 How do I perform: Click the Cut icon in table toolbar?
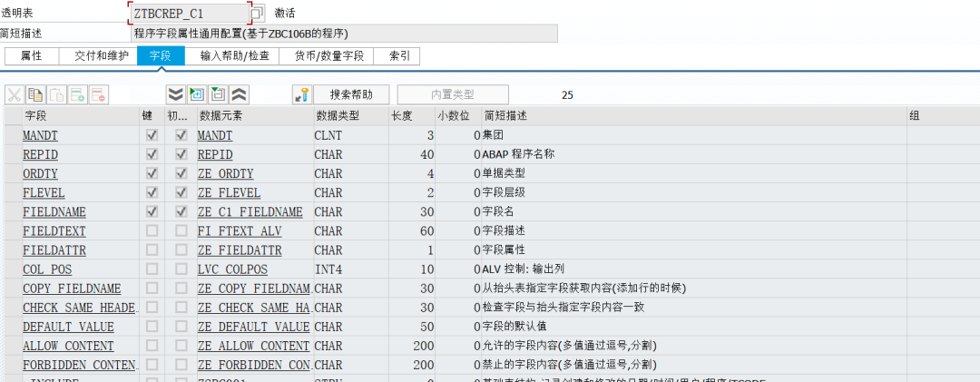tap(15, 95)
